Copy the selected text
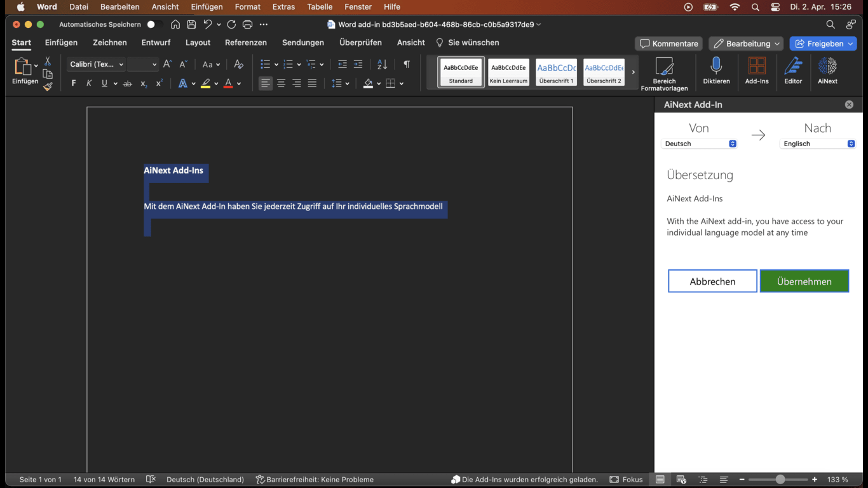 pos(48,74)
